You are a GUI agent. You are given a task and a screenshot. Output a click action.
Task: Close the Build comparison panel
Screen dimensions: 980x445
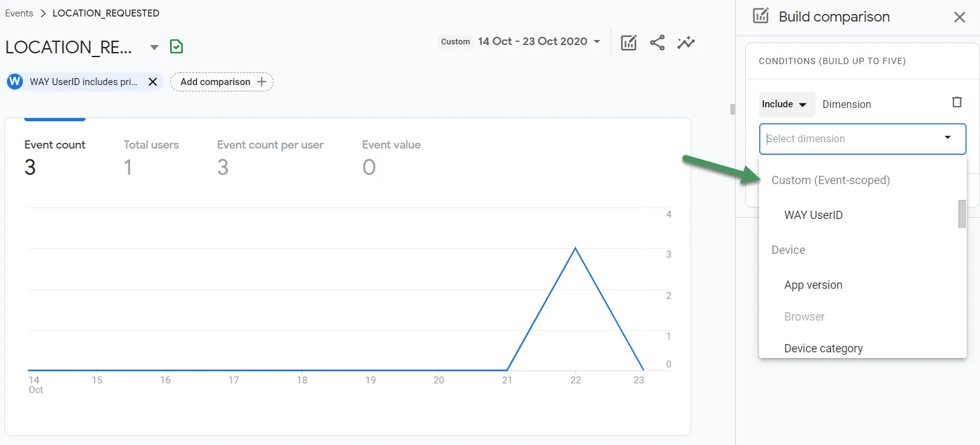click(x=959, y=17)
